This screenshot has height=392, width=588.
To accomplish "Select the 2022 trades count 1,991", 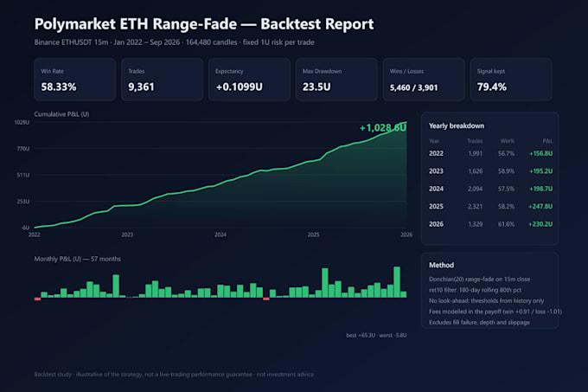I will pos(475,153).
